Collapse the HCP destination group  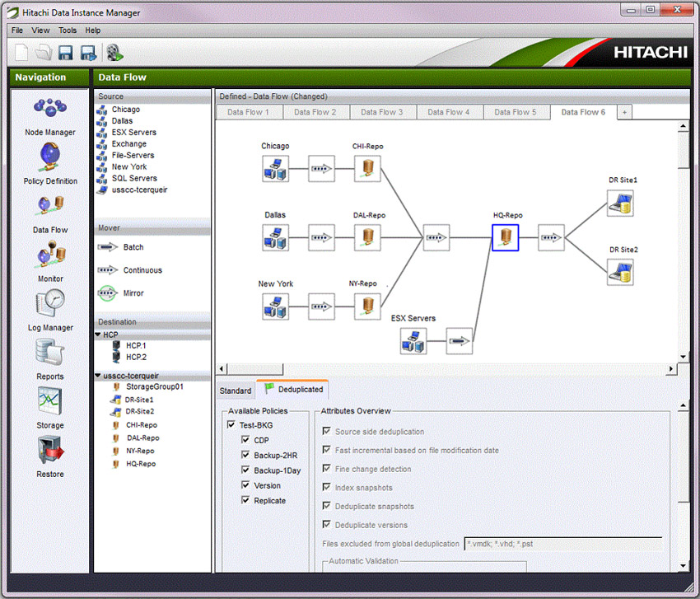point(98,335)
